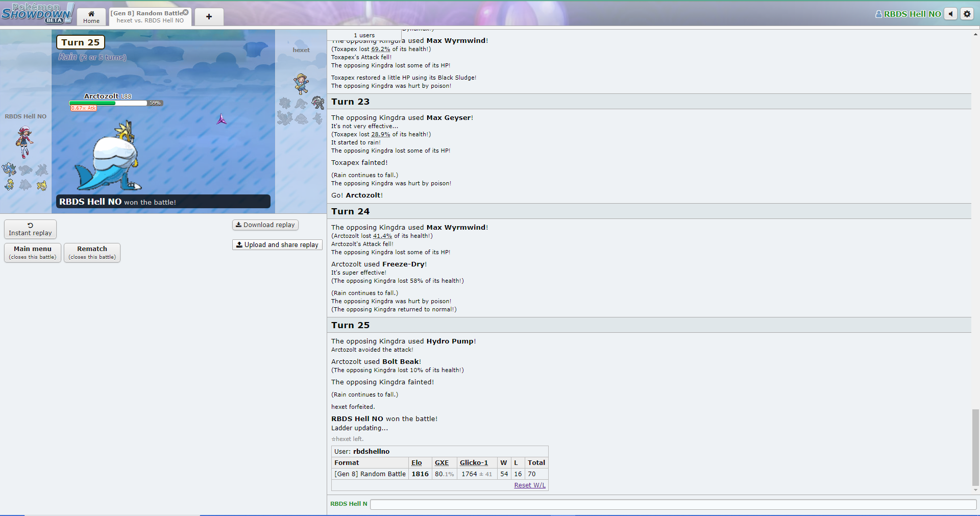Image resolution: width=980 pixels, height=516 pixels.
Task: Download the battle replay
Action: tap(265, 225)
